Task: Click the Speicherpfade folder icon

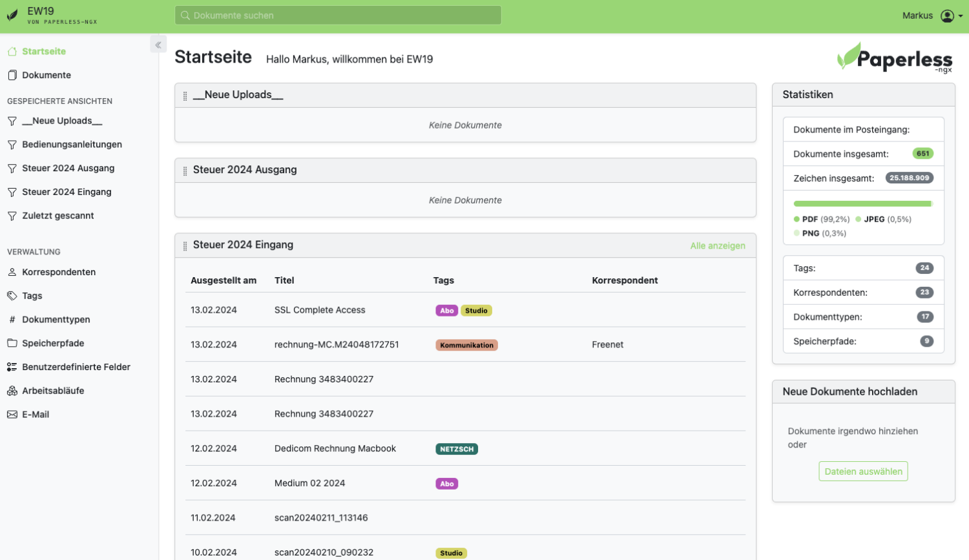Action: click(12, 343)
